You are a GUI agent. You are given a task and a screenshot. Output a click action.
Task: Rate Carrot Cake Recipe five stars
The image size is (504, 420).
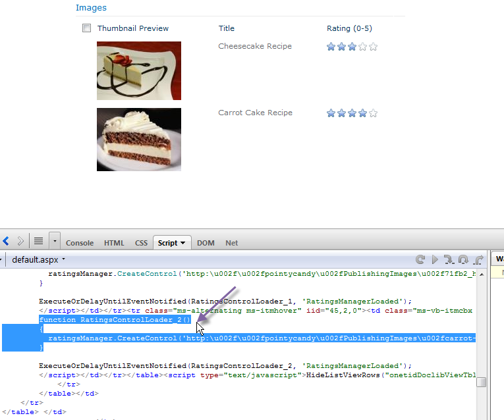[373, 113]
